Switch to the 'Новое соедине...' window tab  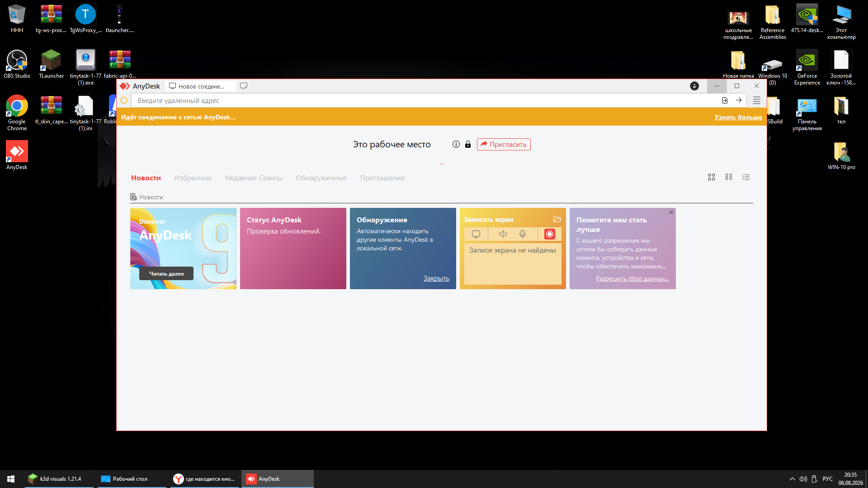200,86
